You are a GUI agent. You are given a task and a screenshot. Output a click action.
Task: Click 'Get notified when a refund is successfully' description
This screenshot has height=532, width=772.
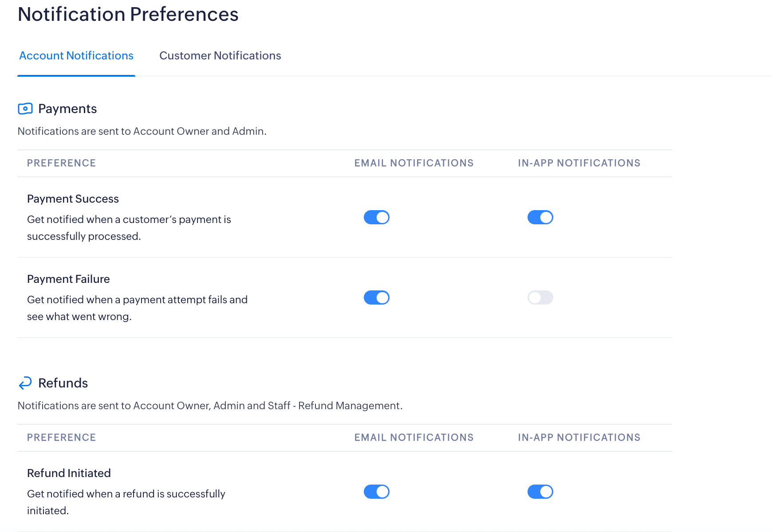pos(126,502)
